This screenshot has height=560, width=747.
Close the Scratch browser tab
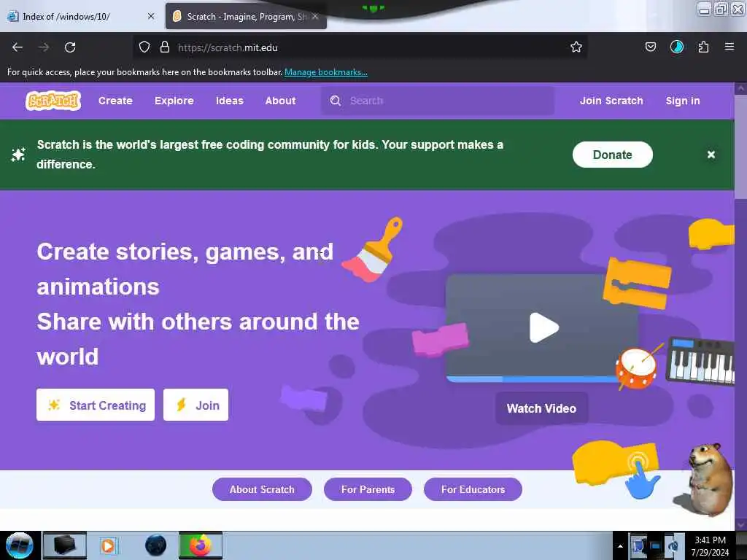point(315,16)
